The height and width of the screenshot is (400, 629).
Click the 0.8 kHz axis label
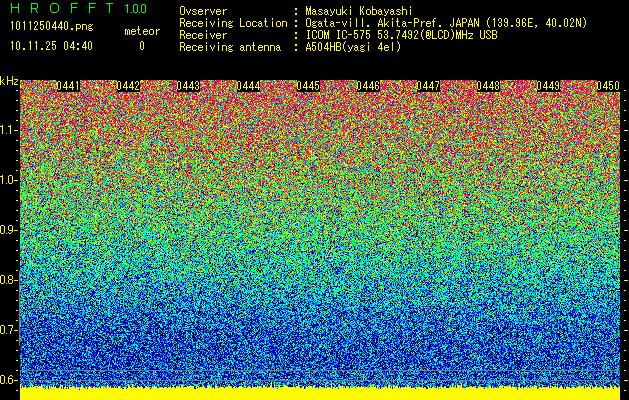[x=8, y=280]
